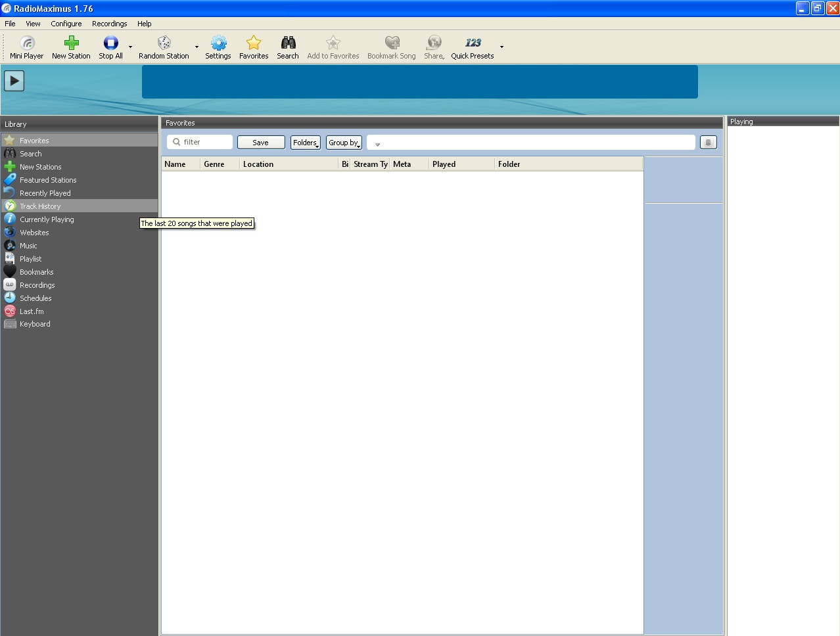Click the list options button at right
This screenshot has width=840, height=636.
pos(708,143)
